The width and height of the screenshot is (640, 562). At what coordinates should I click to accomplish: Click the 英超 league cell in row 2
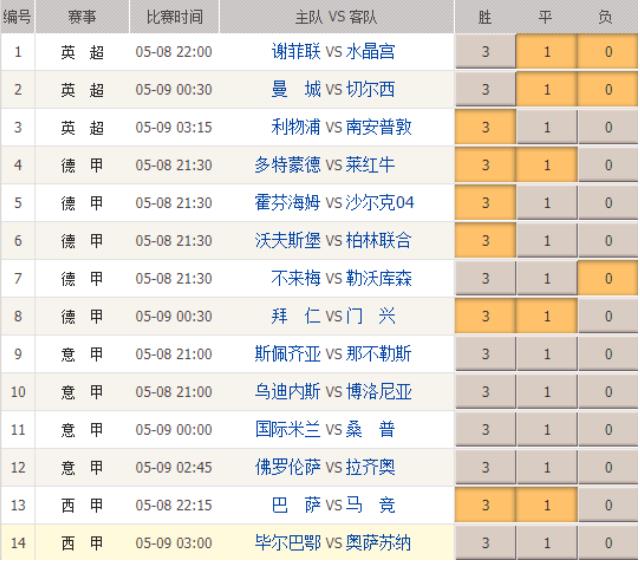coord(82,89)
